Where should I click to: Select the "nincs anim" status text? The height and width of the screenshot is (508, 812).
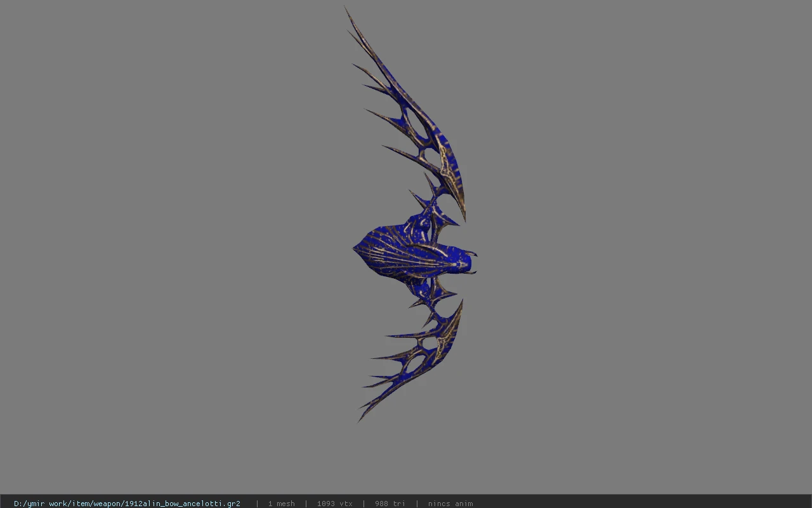point(450,504)
